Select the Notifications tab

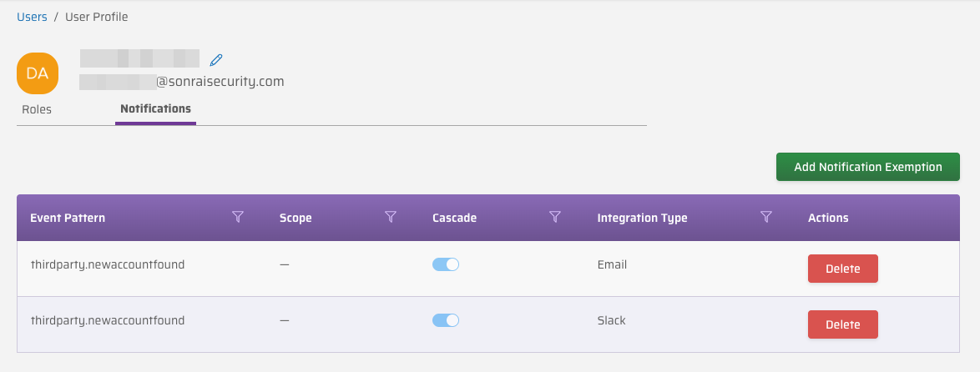(155, 109)
